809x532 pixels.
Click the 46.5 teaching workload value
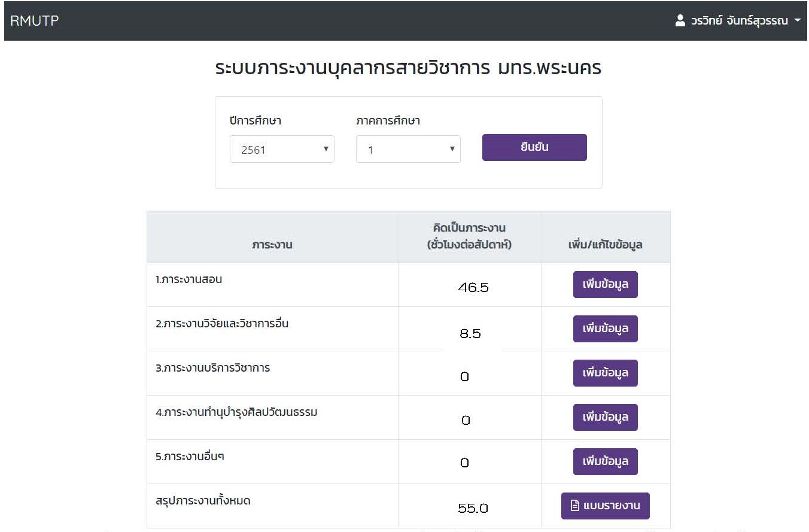point(473,288)
